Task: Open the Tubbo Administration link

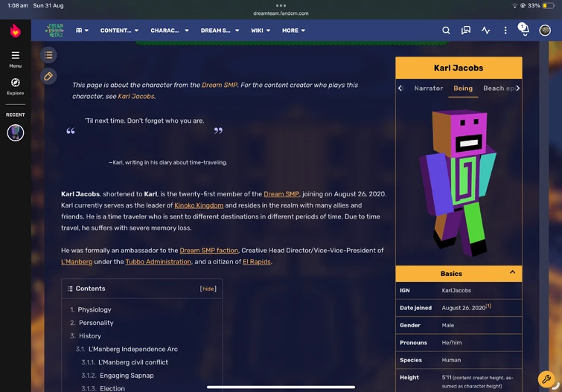Action: click(x=158, y=262)
